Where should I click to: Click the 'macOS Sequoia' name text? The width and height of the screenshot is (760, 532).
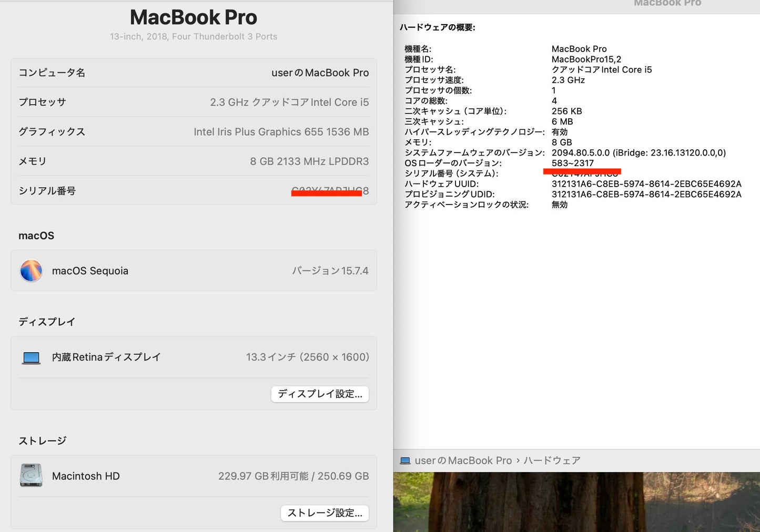[x=90, y=271]
